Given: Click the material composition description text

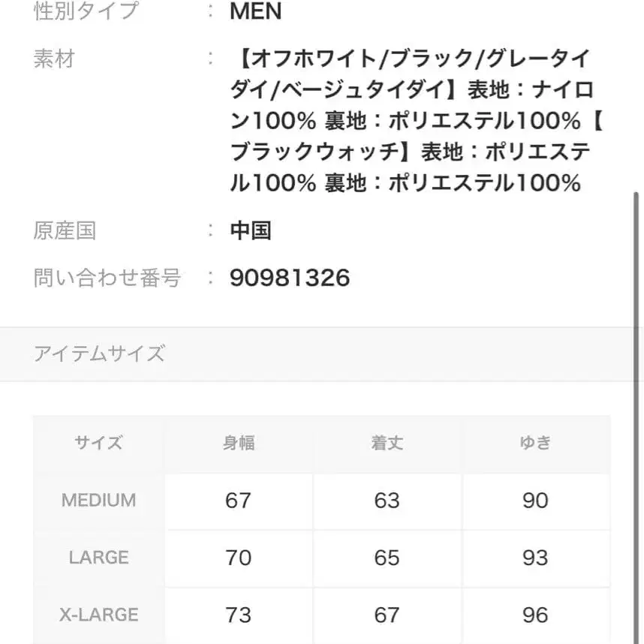Looking at the screenshot, I should 413,120.
